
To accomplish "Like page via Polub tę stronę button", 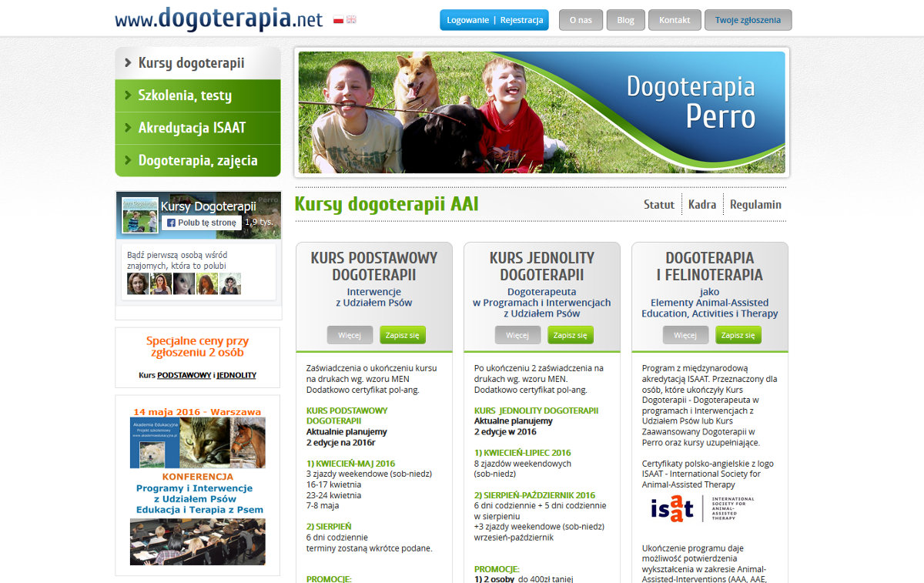I will 202,223.
